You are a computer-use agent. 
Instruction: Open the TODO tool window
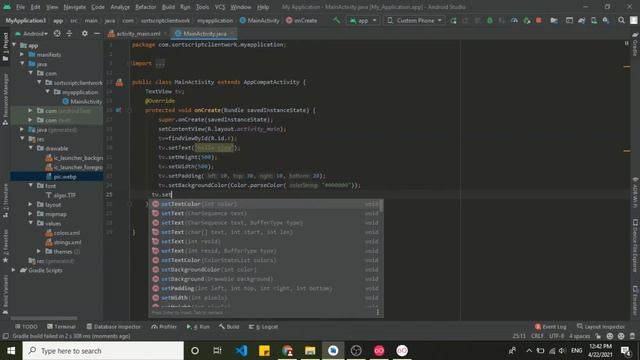(26, 327)
